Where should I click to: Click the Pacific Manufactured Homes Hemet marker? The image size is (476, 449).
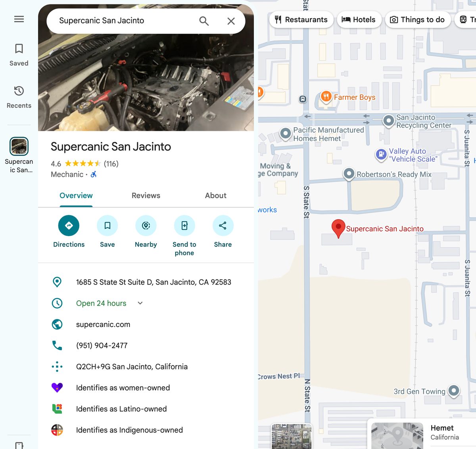point(286,133)
